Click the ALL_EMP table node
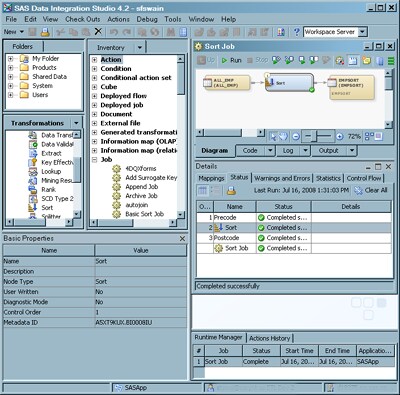400x395 pixels. 227,83
